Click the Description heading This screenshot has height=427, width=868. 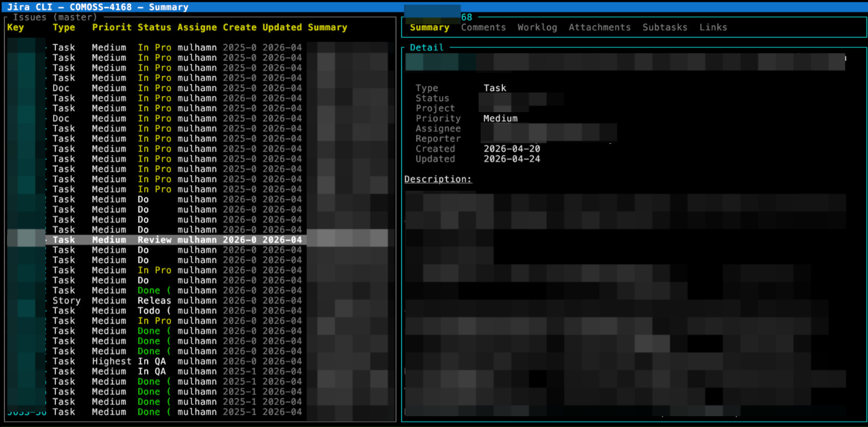click(438, 179)
